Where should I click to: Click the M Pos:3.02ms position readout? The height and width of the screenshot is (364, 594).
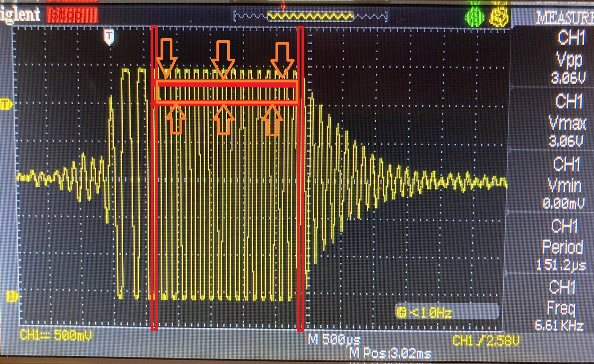(390, 353)
